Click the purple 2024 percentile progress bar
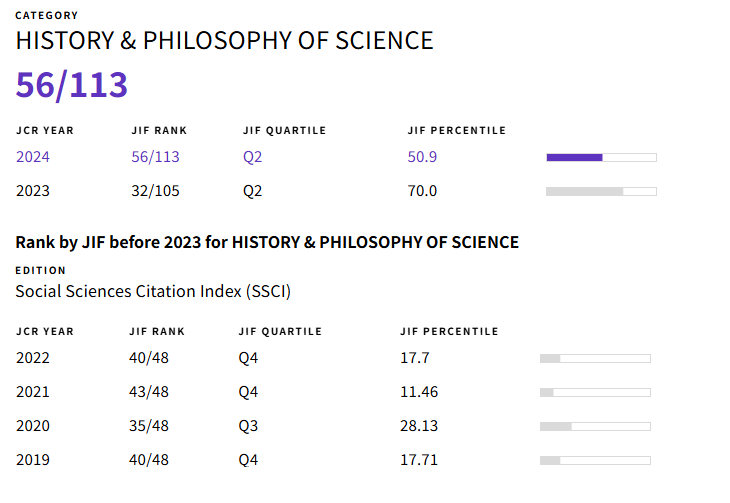Viewport: 730px width, 503px height. click(x=600, y=157)
